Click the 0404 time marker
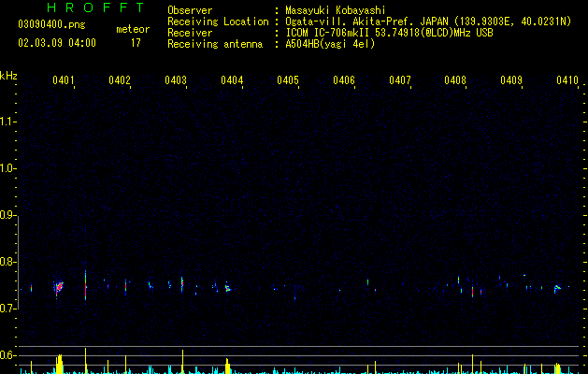 (x=232, y=80)
